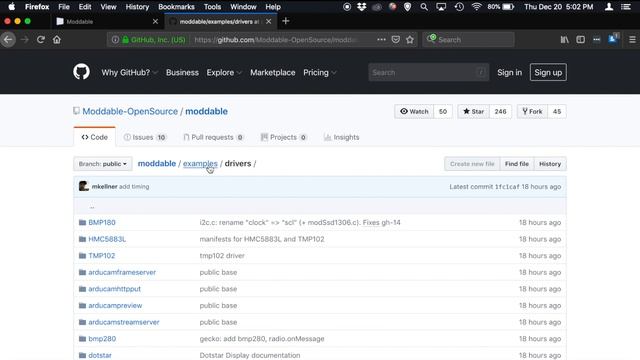Open macOS Notification Center icon
640x360 pixels.
pyautogui.click(x=626, y=7)
